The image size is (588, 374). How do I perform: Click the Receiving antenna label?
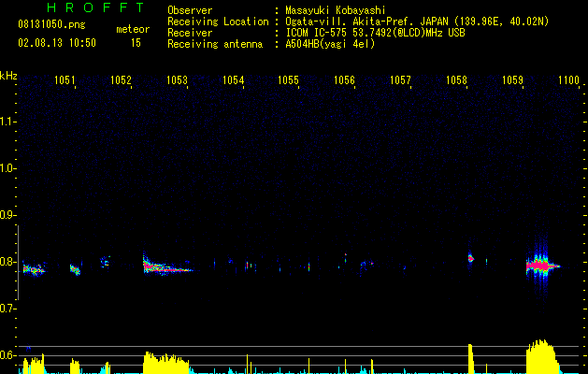point(215,44)
